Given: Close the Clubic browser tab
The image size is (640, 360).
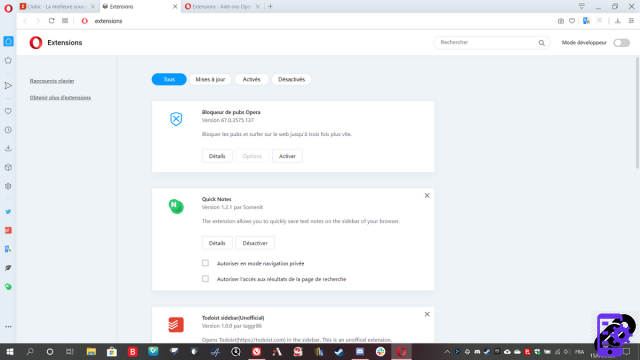Looking at the screenshot, I should point(93,7).
